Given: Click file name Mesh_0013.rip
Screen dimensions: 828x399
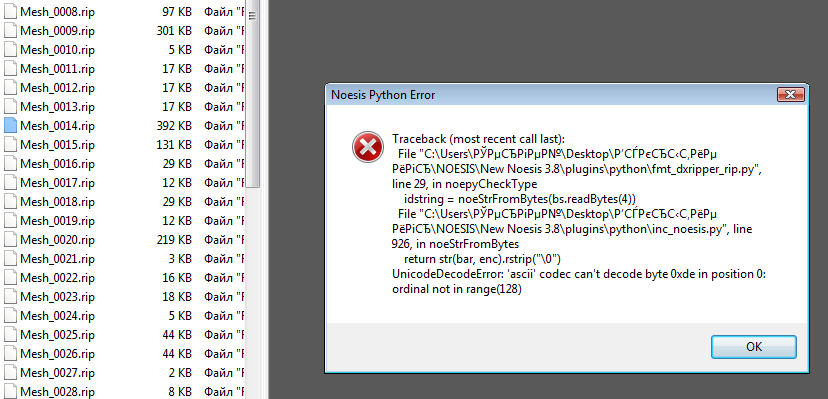Looking at the screenshot, I should click(58, 107).
